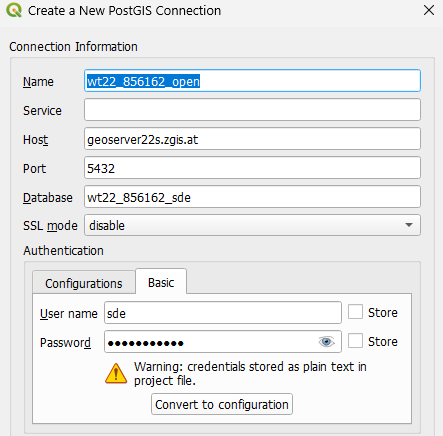
Task: Enable Store checkbox beside Password
Action: [x=355, y=341]
